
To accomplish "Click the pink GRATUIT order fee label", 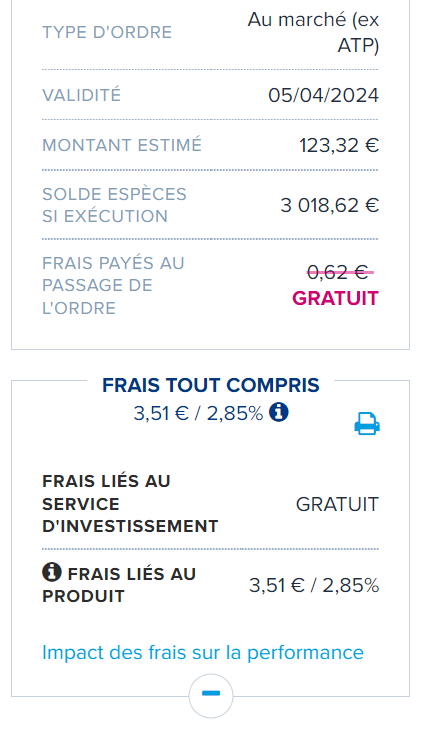I will coord(335,298).
